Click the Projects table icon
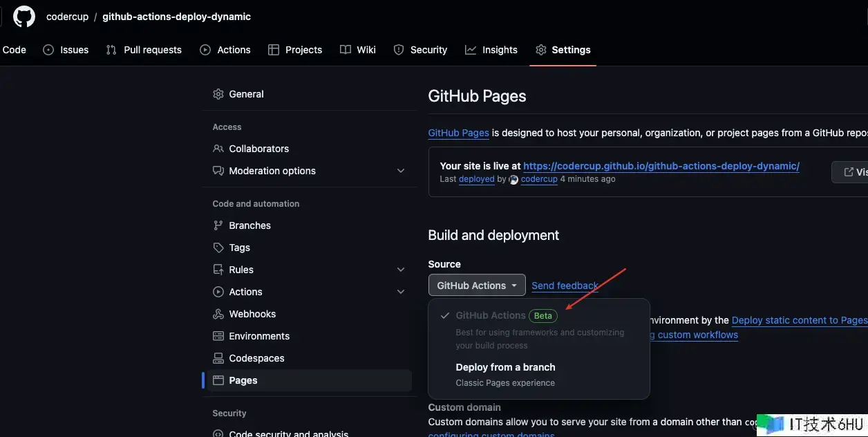Image resolution: width=868 pixels, height=437 pixels. pos(274,50)
